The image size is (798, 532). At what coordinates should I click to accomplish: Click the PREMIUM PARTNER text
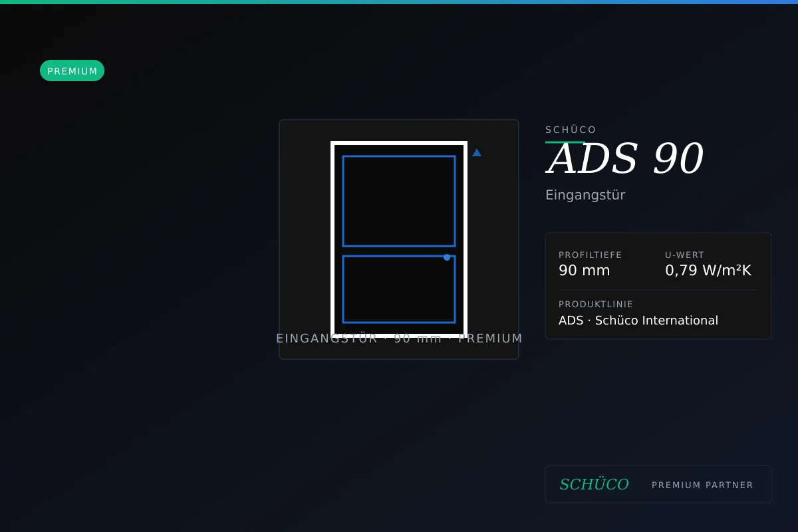[x=702, y=485]
